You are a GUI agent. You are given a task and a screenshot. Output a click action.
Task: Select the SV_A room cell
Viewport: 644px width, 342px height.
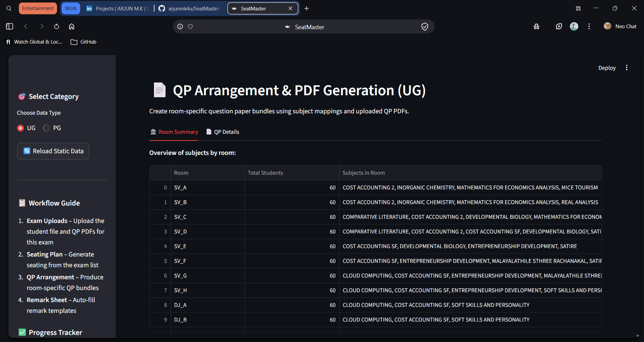(208, 188)
